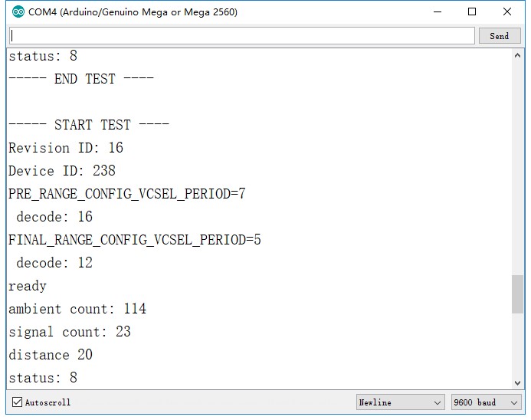The width and height of the screenshot is (531, 420).
Task: Place cursor on "distance 20" line
Action: pos(51,355)
